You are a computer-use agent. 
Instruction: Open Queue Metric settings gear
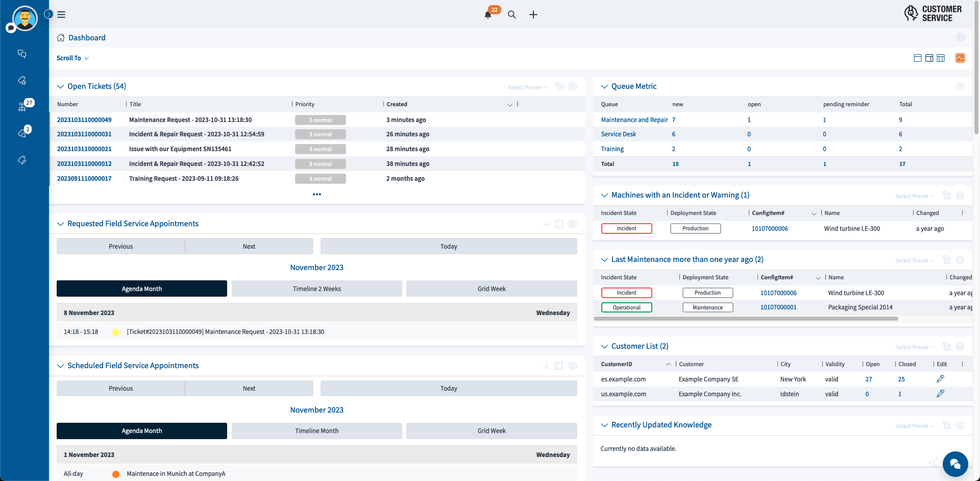960,87
